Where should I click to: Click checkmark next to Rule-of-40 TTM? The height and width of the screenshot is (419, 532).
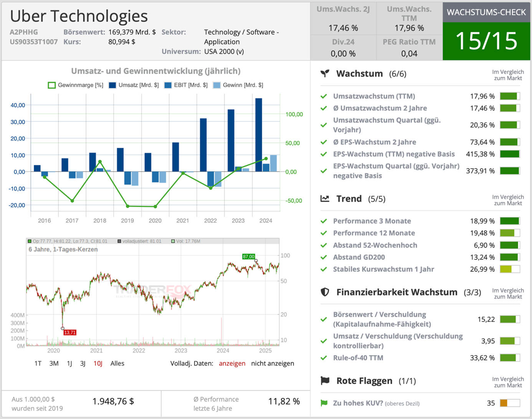pyautogui.click(x=324, y=358)
